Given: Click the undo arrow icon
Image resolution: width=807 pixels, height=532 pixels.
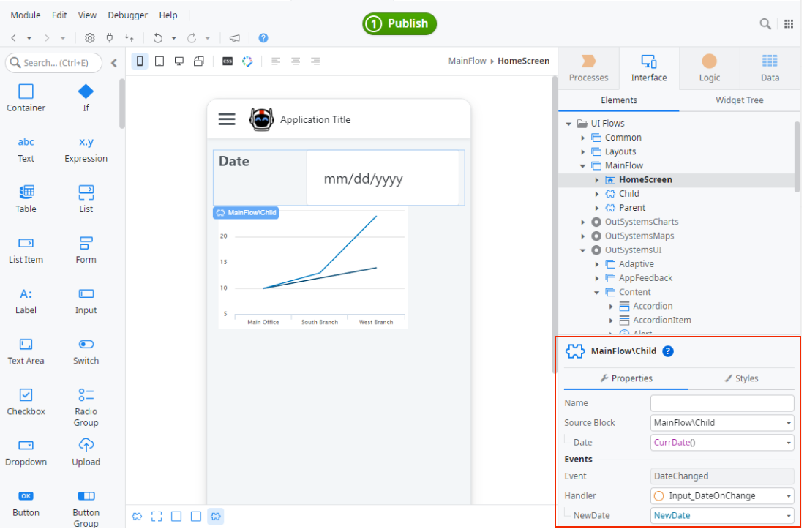Looking at the screenshot, I should point(158,38).
